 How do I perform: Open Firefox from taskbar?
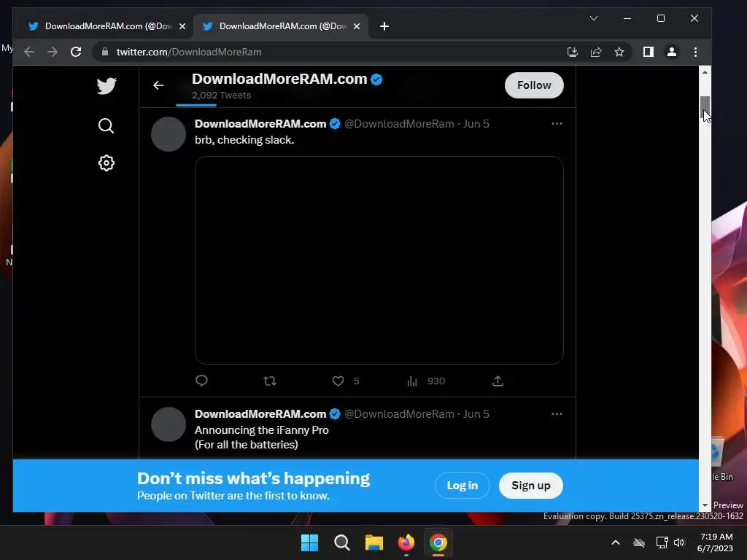click(x=406, y=542)
